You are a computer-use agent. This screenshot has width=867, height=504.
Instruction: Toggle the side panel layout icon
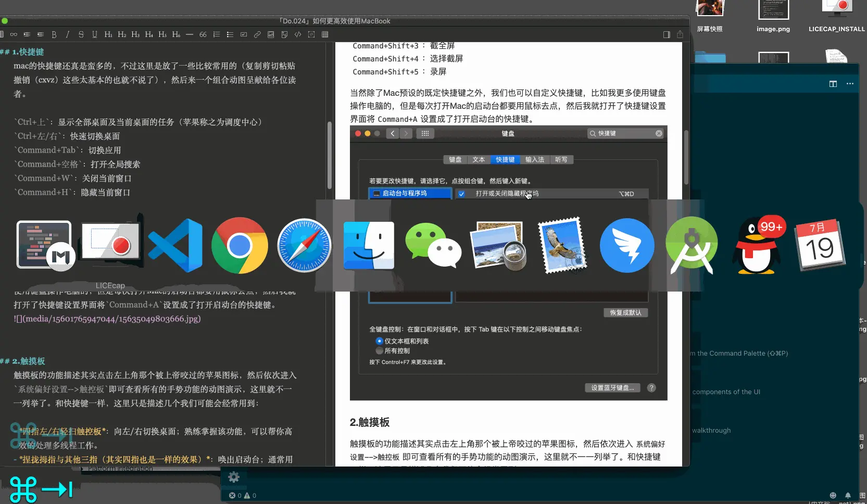(667, 34)
